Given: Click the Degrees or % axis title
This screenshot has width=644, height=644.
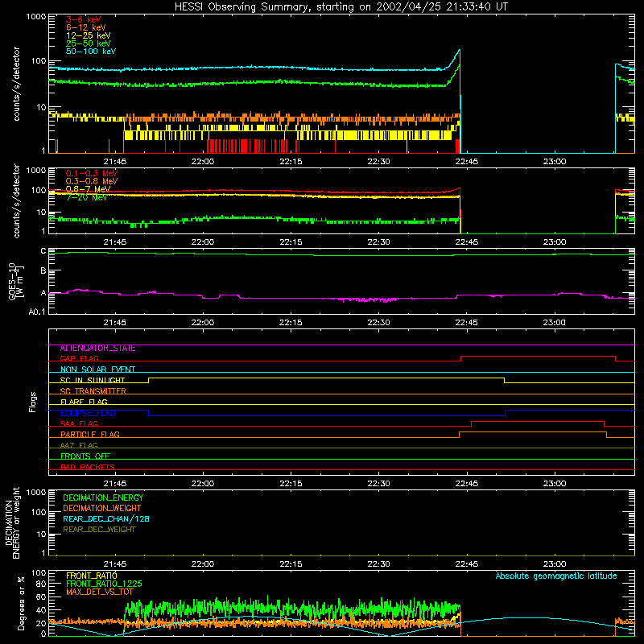Looking at the screenshot, I should point(21,603).
